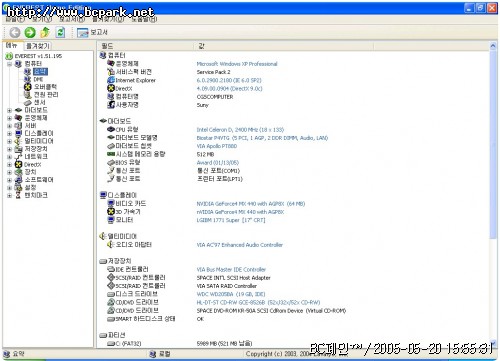
Task: Click the 오디오 아답터 row icon
Action: [111, 245]
